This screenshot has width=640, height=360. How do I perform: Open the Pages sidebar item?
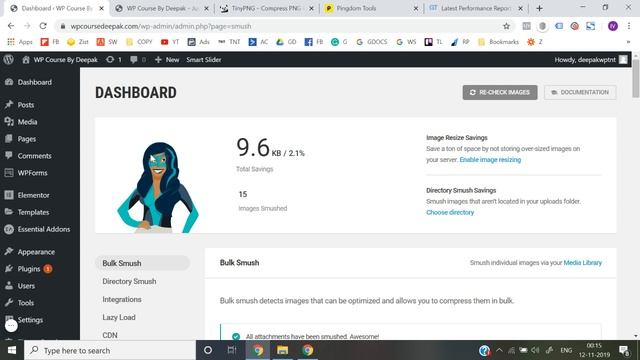pos(26,139)
